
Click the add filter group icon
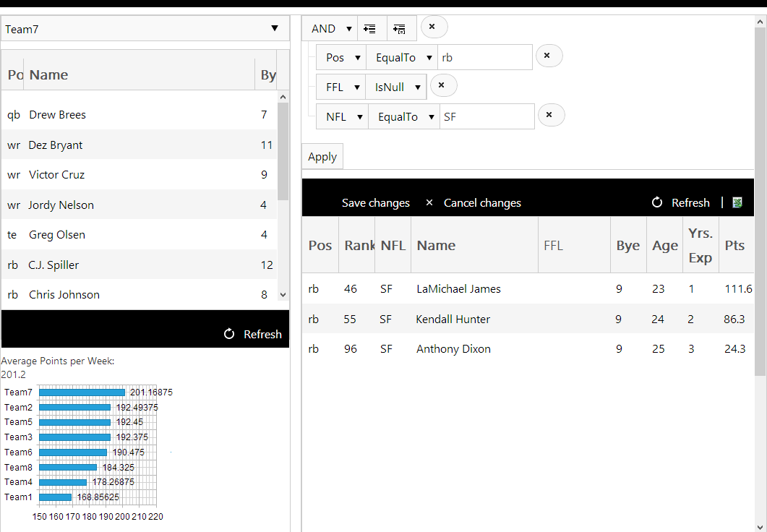tap(400, 29)
